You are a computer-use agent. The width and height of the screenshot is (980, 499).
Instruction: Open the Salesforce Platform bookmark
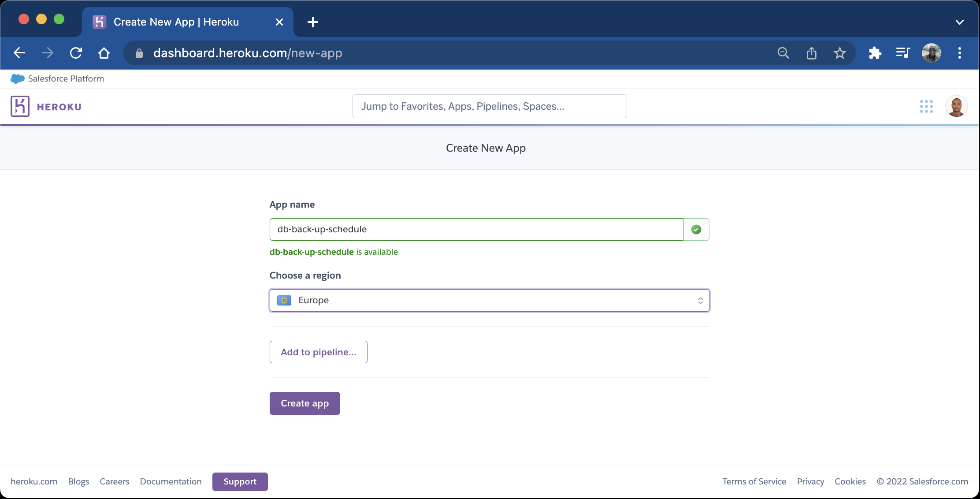(57, 78)
